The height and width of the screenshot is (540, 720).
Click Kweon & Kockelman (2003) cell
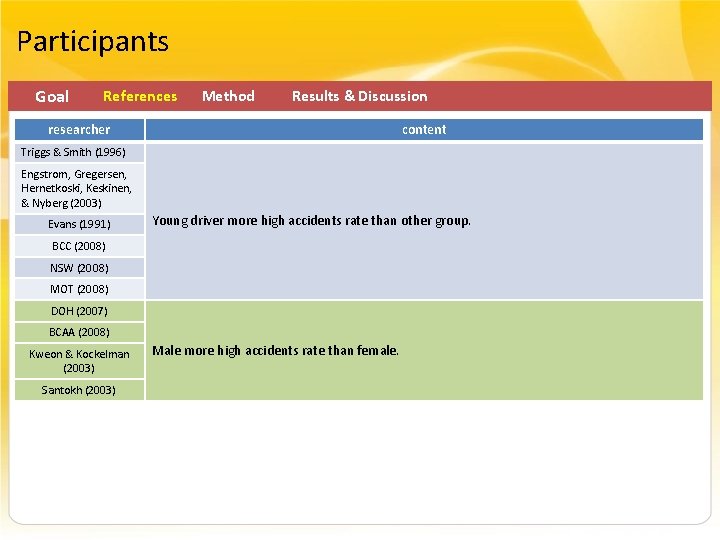(79, 361)
